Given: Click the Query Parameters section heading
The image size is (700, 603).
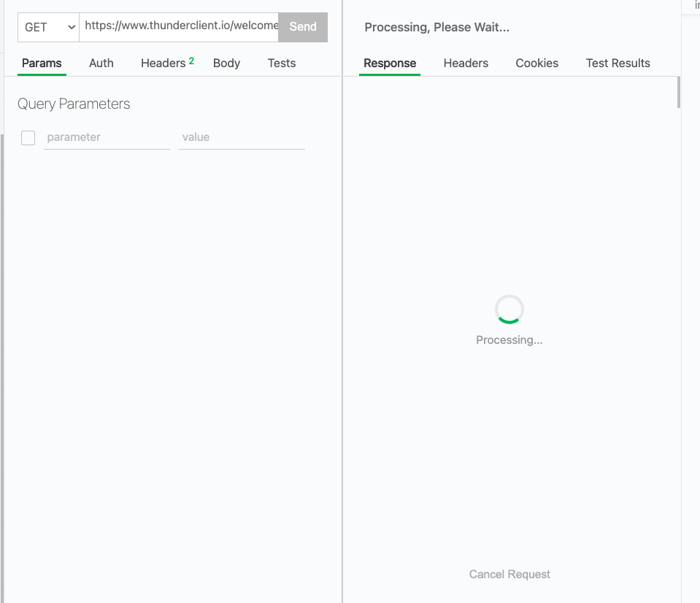Looking at the screenshot, I should pyautogui.click(x=73, y=104).
